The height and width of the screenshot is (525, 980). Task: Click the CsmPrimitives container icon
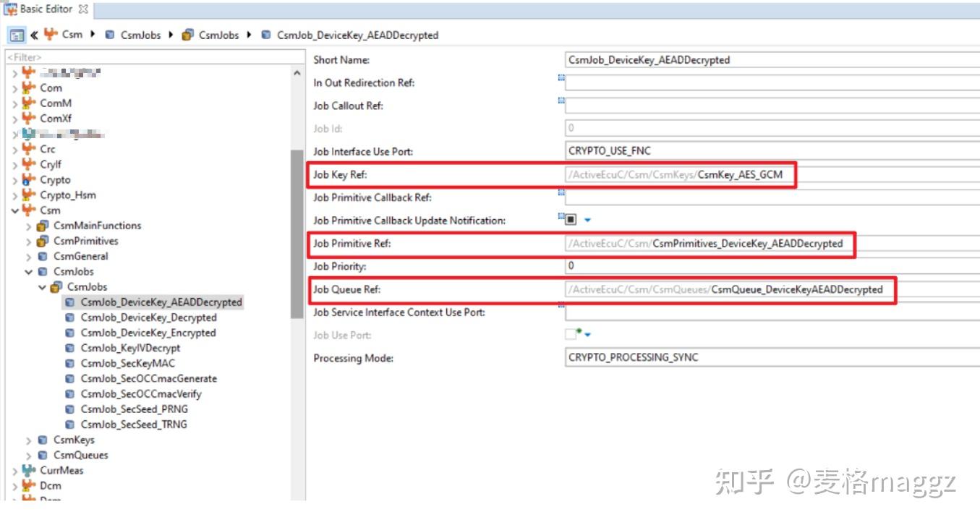[x=43, y=241]
